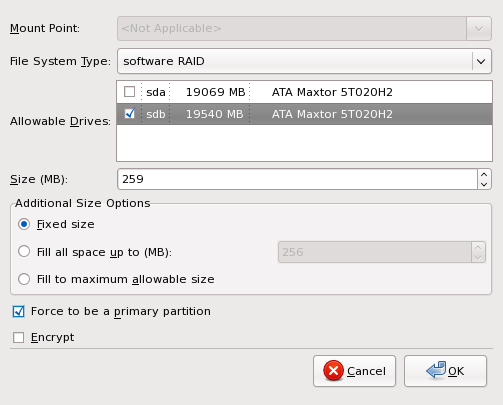Open the Mount Point dropdown arrow
503x405 pixels.
click(479, 29)
